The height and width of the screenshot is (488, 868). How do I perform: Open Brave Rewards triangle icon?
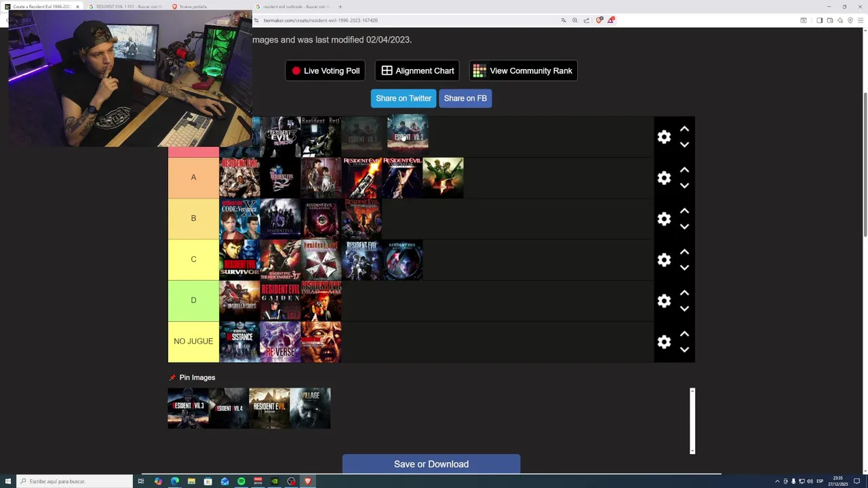click(x=610, y=20)
